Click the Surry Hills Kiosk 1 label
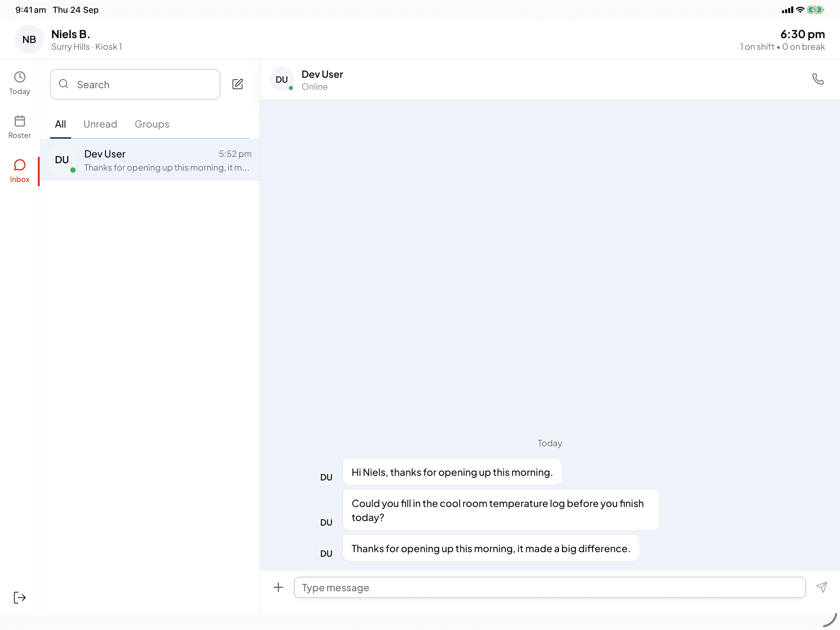The image size is (840, 630). tap(87, 47)
